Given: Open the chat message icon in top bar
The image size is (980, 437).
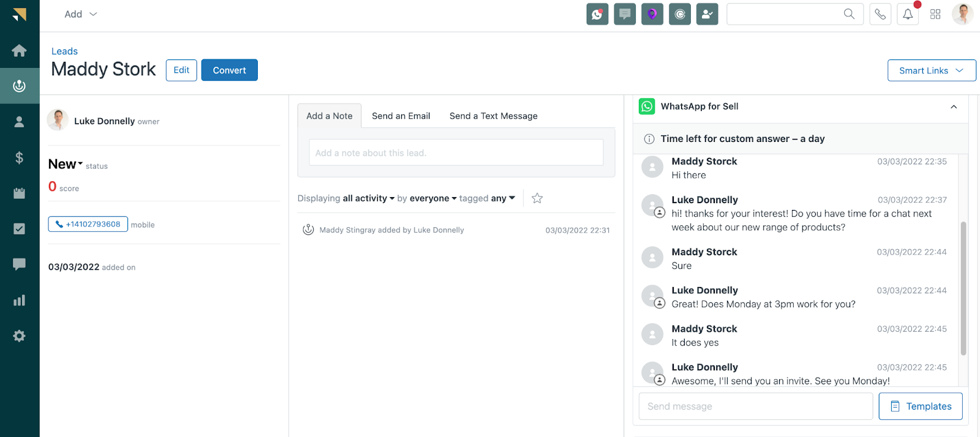Looking at the screenshot, I should [625, 14].
